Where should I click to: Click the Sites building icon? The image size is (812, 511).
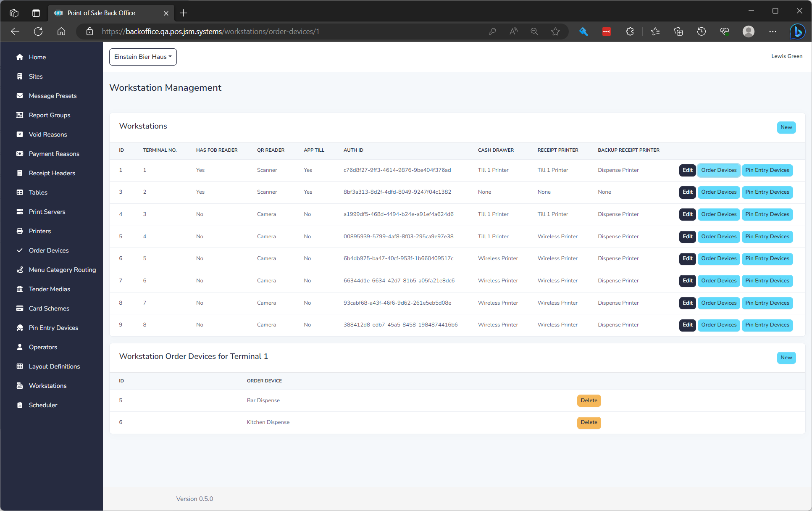click(x=20, y=76)
